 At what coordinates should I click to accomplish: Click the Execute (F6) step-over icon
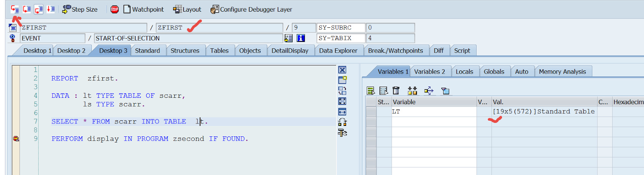tap(27, 9)
